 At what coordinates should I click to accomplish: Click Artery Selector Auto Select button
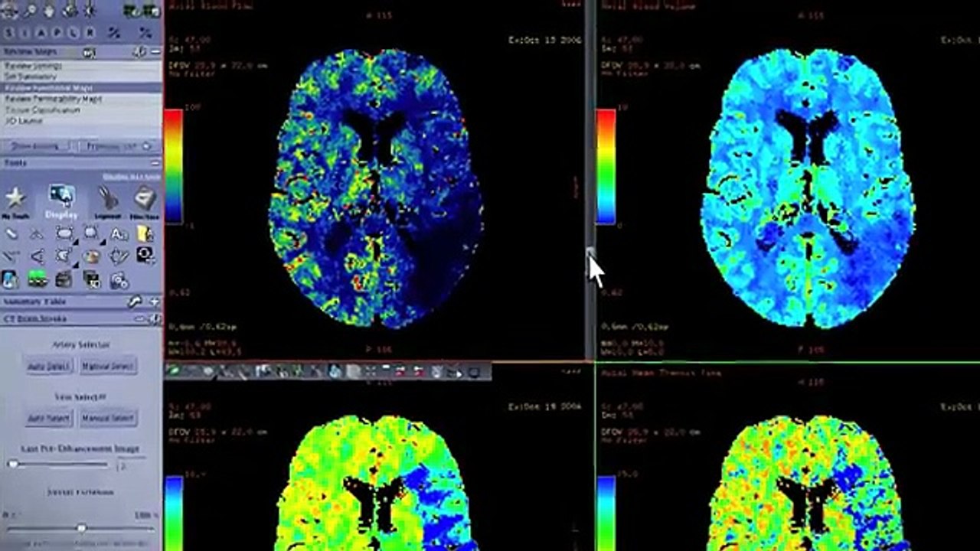(x=49, y=367)
